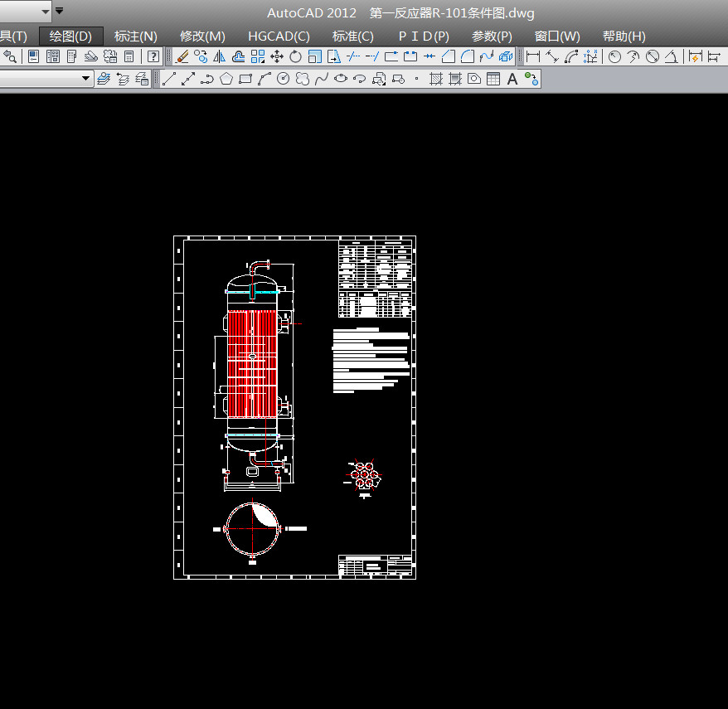The height and width of the screenshot is (709, 728).
Task: Select the Fillet tool
Action: coord(468,56)
